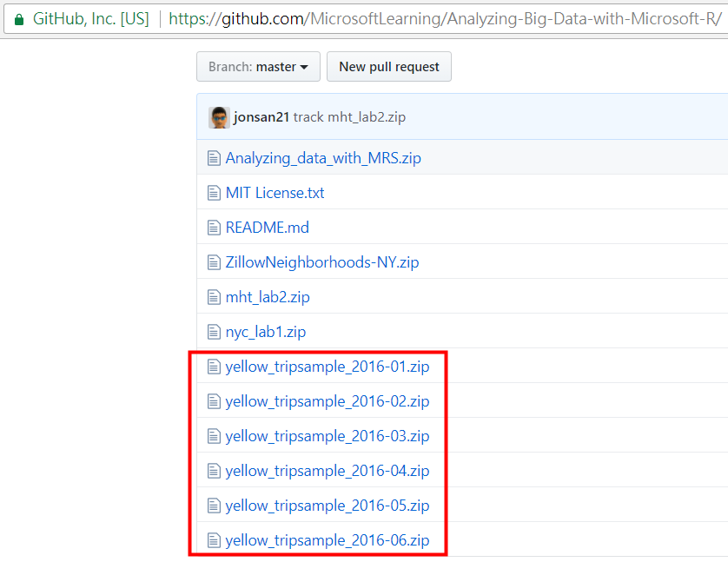
Task: Click file icon beside yellow_tripsample_2016-02.zip
Action: point(214,401)
